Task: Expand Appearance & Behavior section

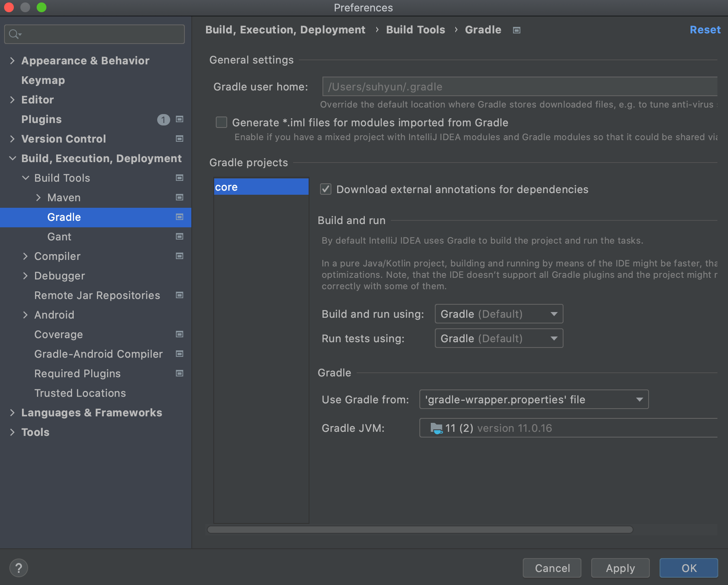Action: (x=12, y=61)
